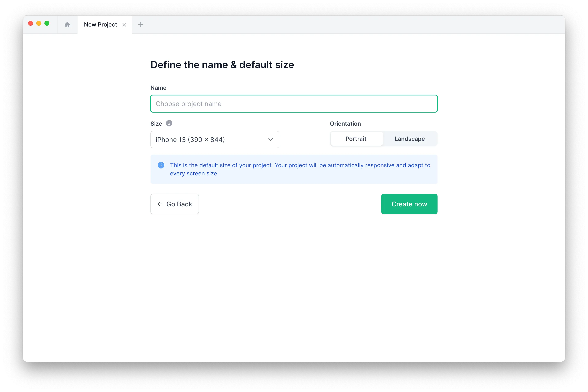
Task: Switch orientation to Landscape
Action: click(410, 139)
